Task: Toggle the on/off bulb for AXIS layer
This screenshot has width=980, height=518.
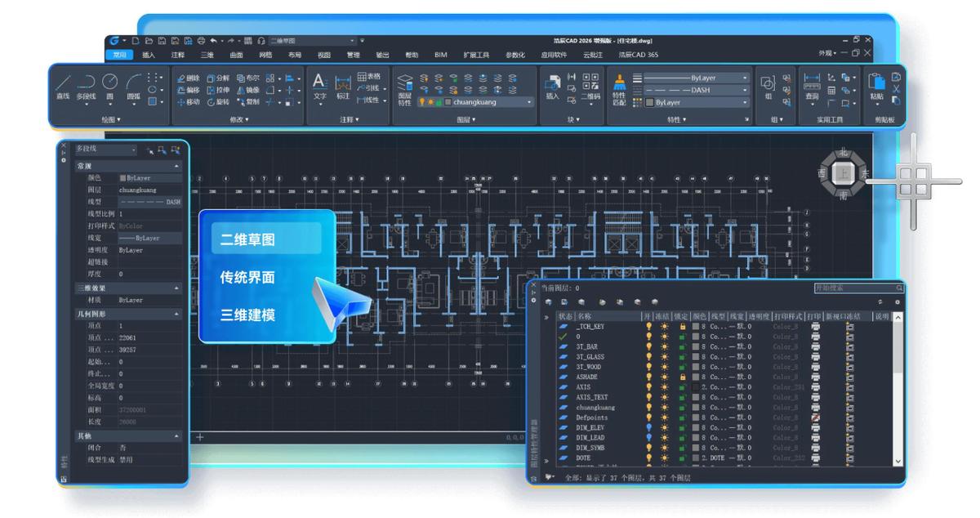Action: [649, 387]
